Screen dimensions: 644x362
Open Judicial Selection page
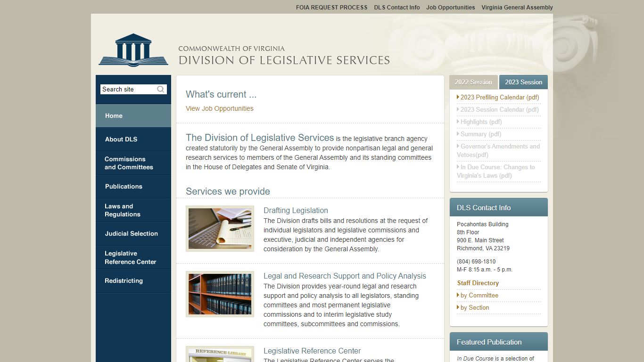pyautogui.click(x=133, y=234)
